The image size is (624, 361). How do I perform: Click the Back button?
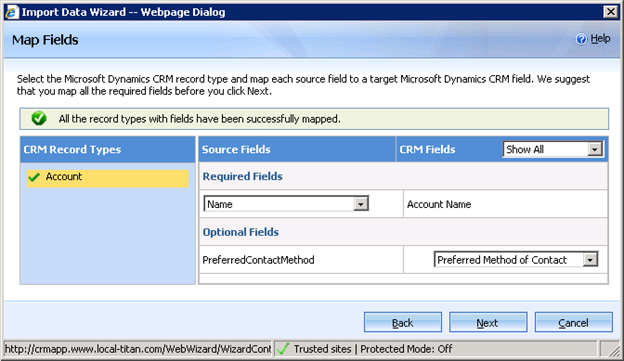[x=403, y=322]
